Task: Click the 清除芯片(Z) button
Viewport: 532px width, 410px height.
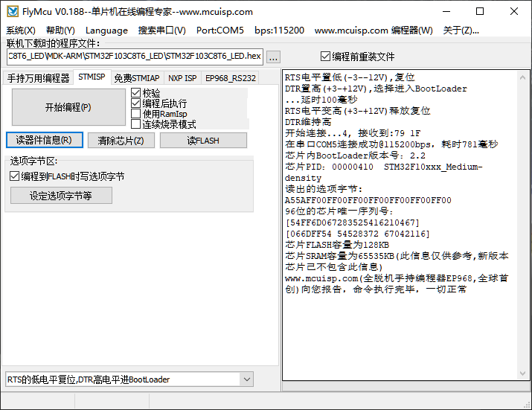Action: click(121, 140)
